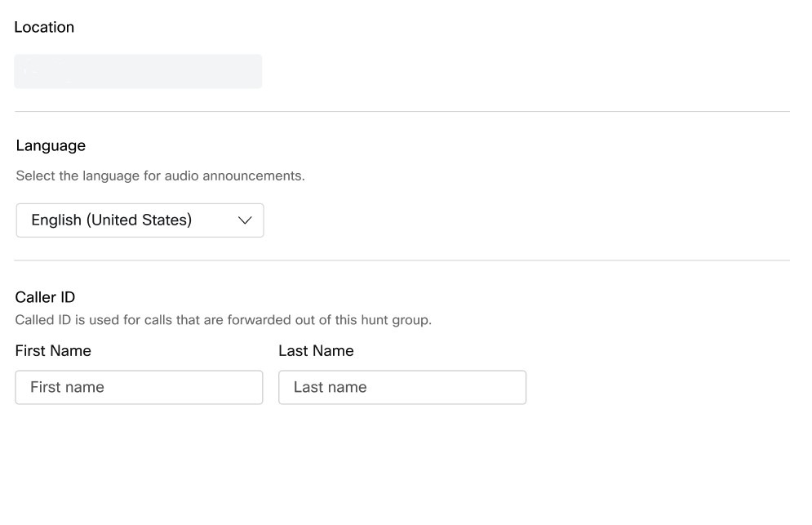Click the hunt group Caller ID description text
The image size is (812, 525).
223,319
